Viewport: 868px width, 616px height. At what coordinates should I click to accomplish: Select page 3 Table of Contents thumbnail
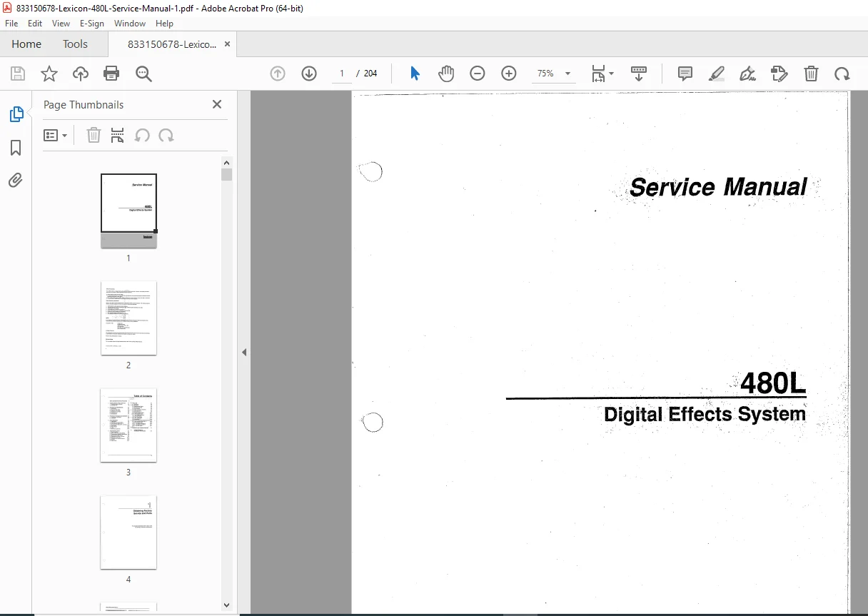[x=128, y=425]
